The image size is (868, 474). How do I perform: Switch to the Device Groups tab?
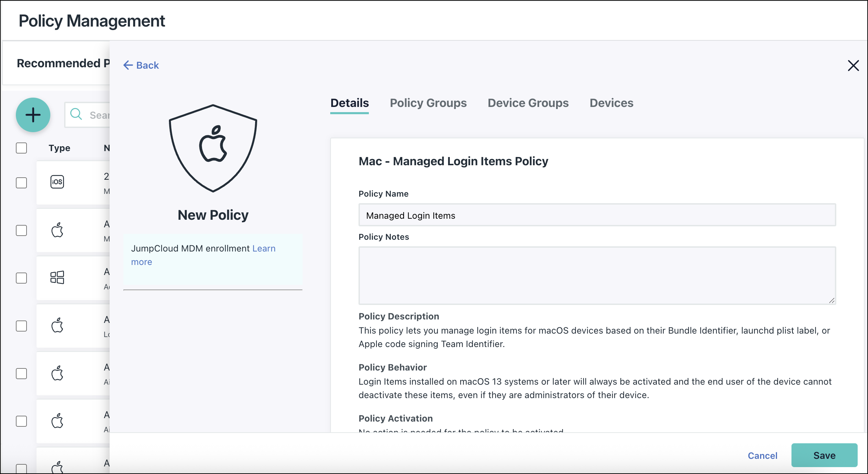pos(528,103)
